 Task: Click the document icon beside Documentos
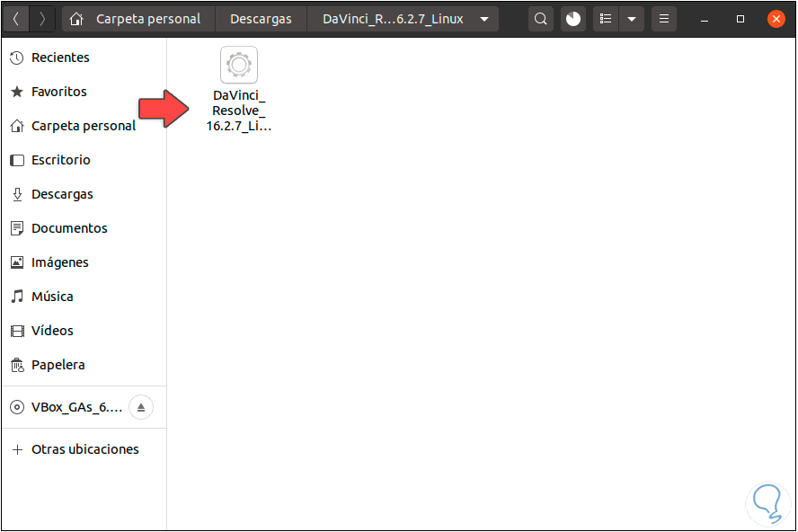[17, 228]
